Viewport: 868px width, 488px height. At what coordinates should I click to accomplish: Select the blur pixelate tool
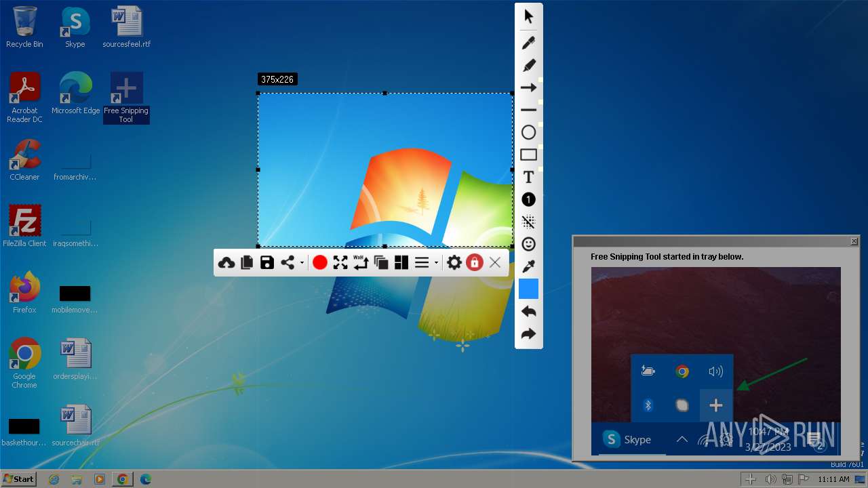click(x=528, y=222)
